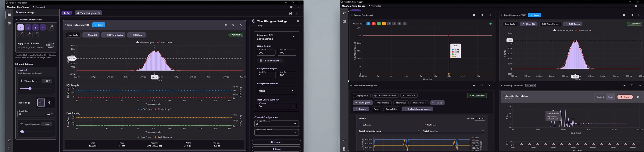Switch to the Time Histogram tab
Viewport: 644px width, 152px height.
(x=89, y=13)
